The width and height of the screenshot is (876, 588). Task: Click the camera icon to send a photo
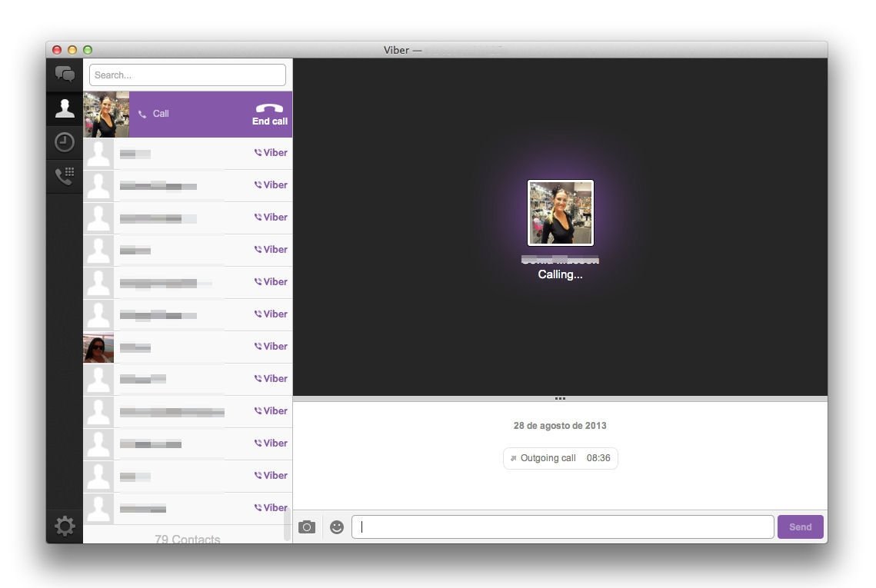pos(307,527)
